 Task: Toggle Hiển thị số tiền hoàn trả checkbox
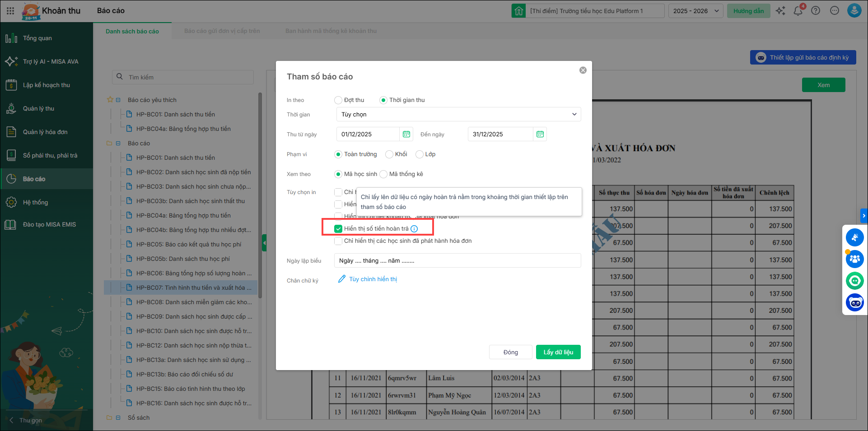tap(338, 229)
